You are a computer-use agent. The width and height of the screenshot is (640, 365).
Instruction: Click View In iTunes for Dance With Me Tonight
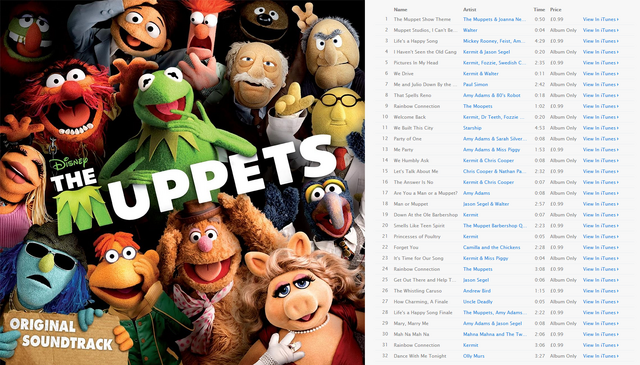click(600, 356)
